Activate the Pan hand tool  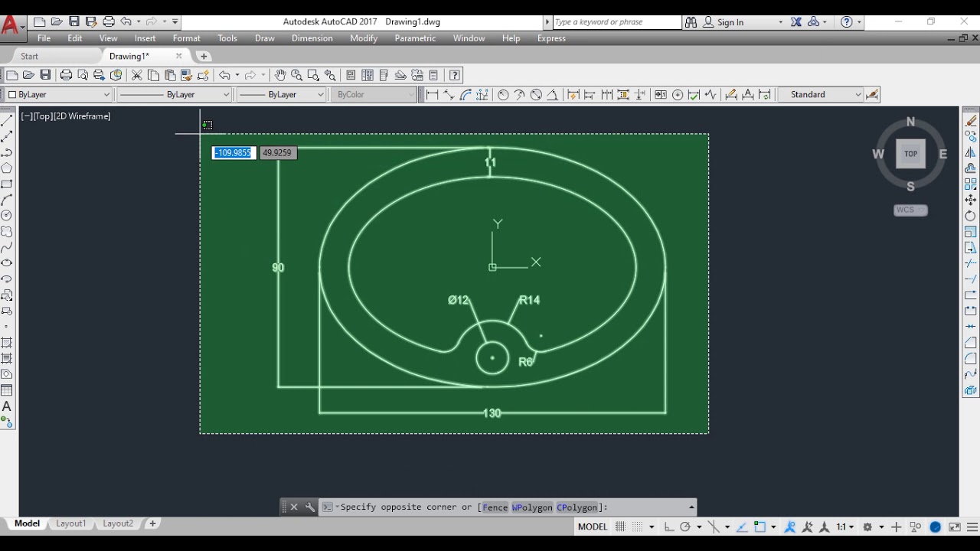[280, 75]
